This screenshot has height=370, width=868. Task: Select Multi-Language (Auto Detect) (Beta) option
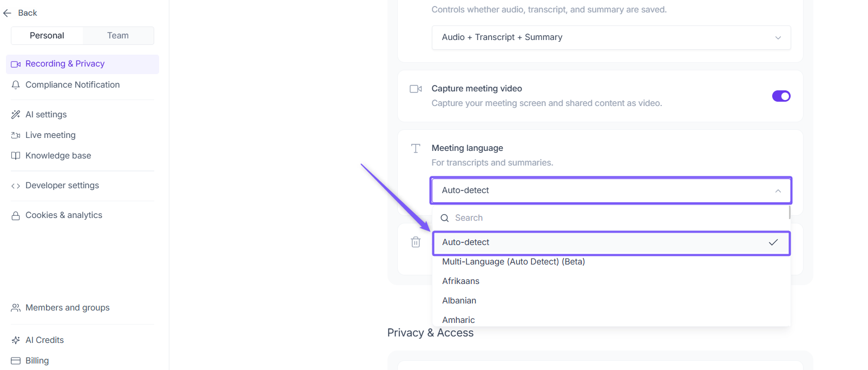(x=513, y=262)
